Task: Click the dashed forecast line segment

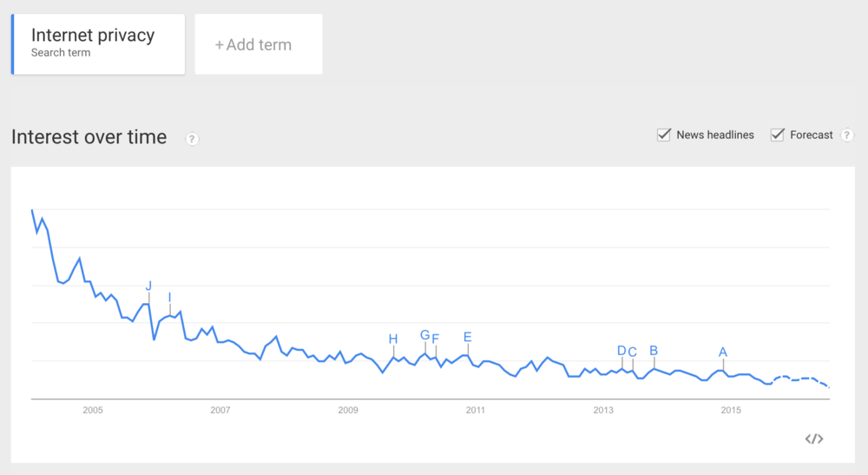Action: 801,379
